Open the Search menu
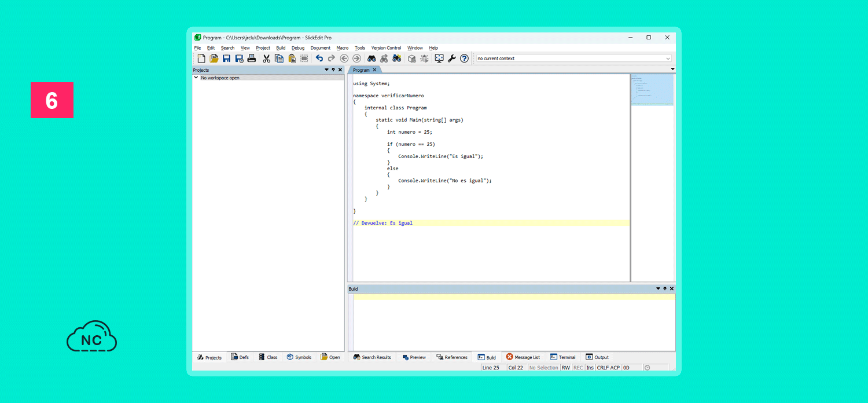Image resolution: width=868 pixels, height=403 pixels. coord(227,48)
